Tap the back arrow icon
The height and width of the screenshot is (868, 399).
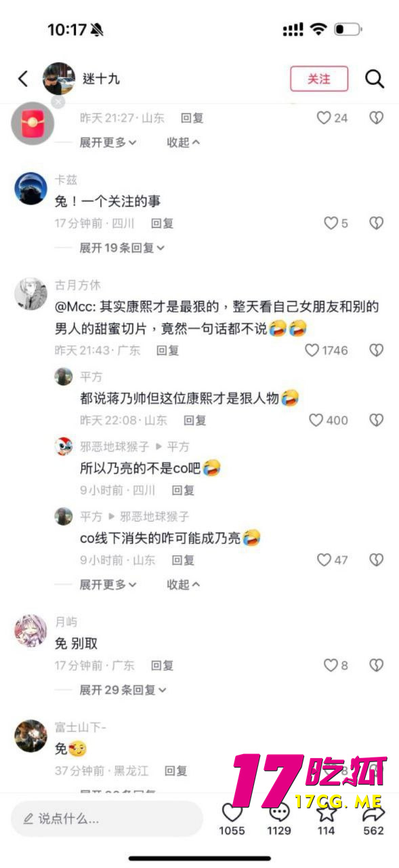pos(23,79)
